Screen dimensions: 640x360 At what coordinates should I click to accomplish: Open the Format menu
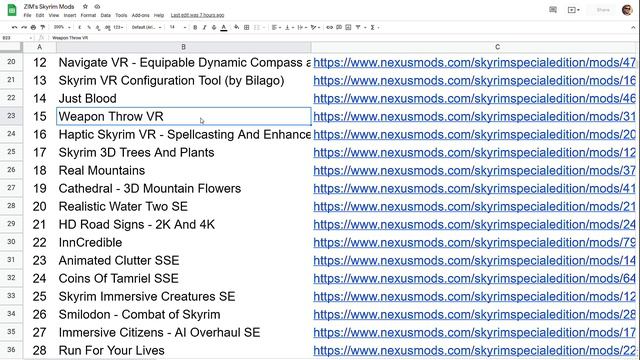click(x=88, y=15)
